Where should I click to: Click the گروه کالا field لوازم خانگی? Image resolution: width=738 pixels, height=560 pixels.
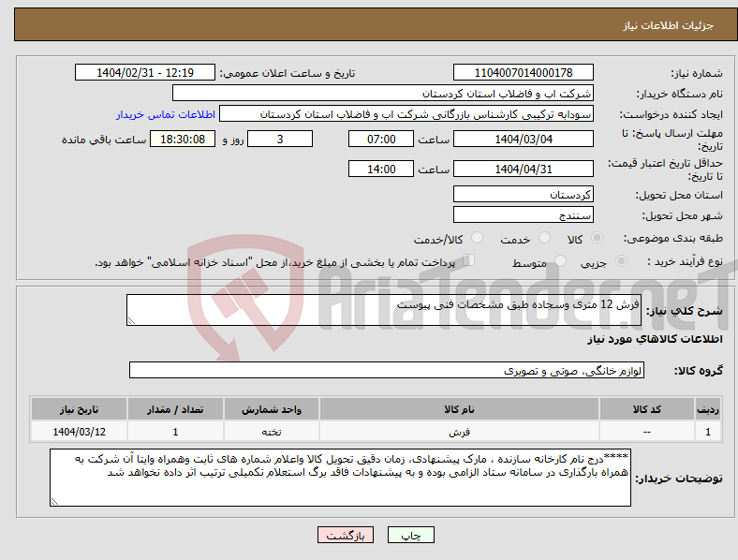point(387,370)
